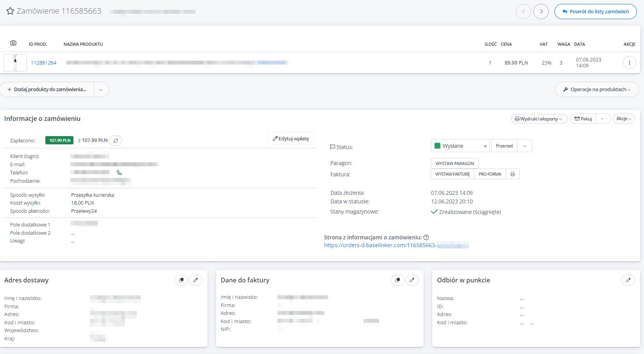Open Operacje na produktach menu
Screen dimensions: 644x354
[596, 90]
